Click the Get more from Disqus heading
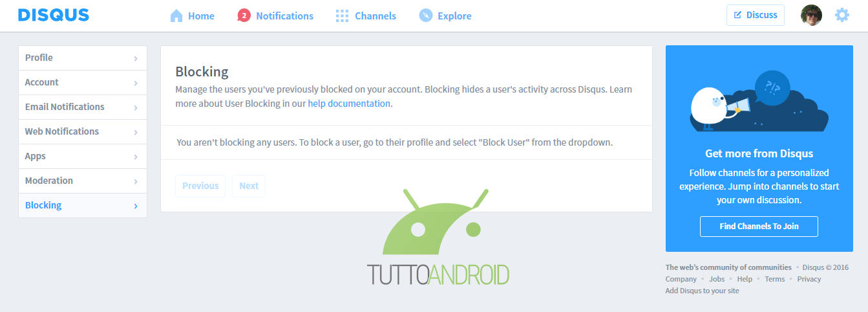 pyautogui.click(x=759, y=153)
